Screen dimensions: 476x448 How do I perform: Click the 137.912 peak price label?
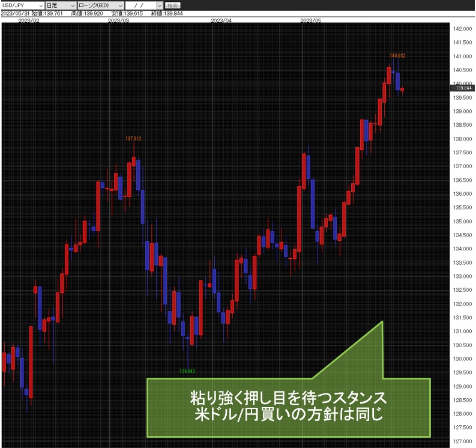[133, 139]
